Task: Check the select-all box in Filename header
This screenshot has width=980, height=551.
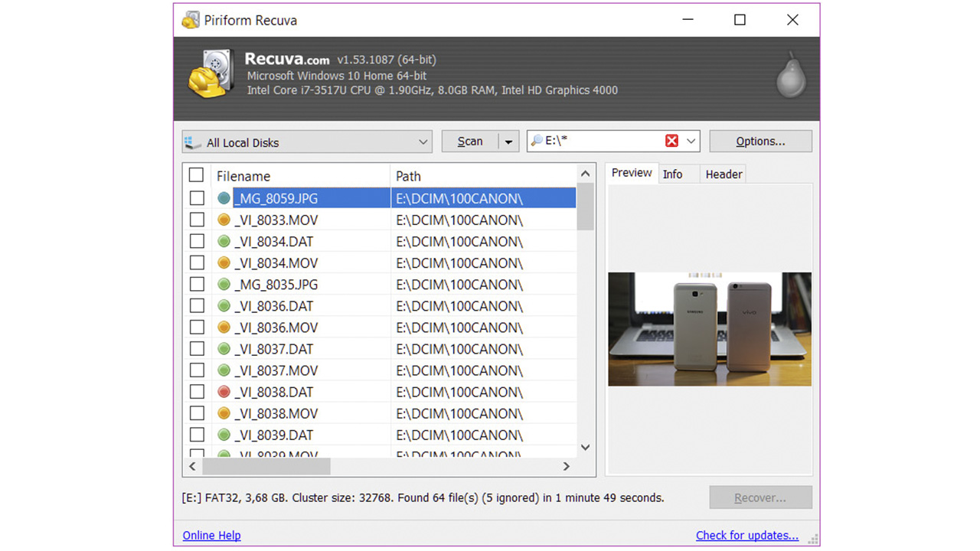Action: pos(197,175)
